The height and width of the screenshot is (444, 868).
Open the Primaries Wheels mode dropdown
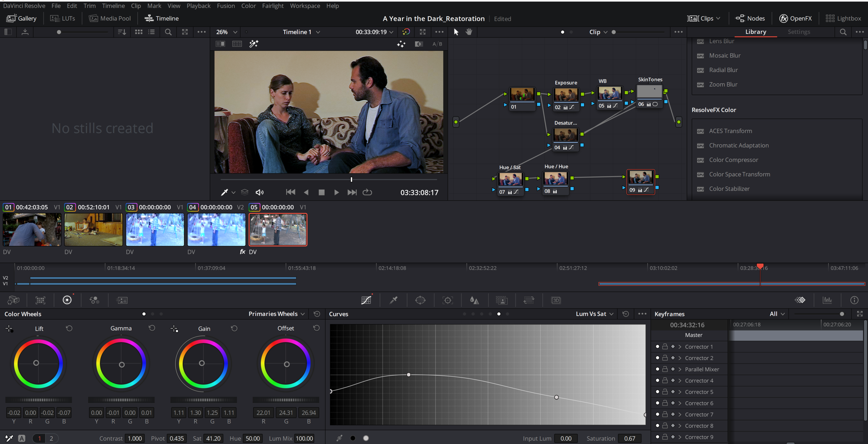tap(276, 314)
